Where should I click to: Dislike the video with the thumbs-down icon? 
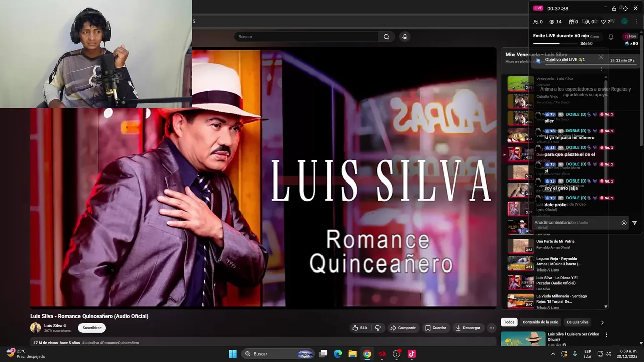click(378, 328)
